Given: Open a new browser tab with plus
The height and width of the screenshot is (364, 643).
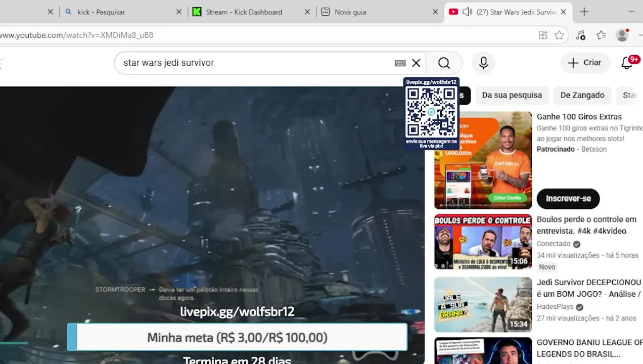Looking at the screenshot, I should click(584, 12).
